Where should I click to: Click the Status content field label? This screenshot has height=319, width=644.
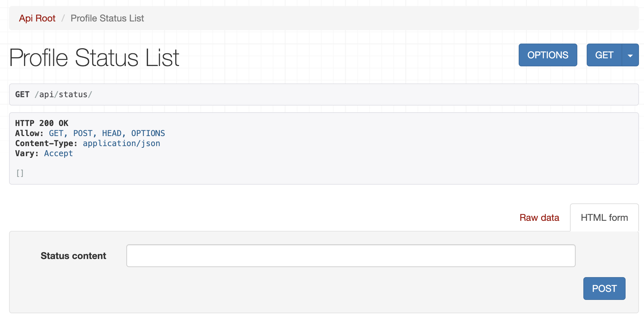pos(73,256)
